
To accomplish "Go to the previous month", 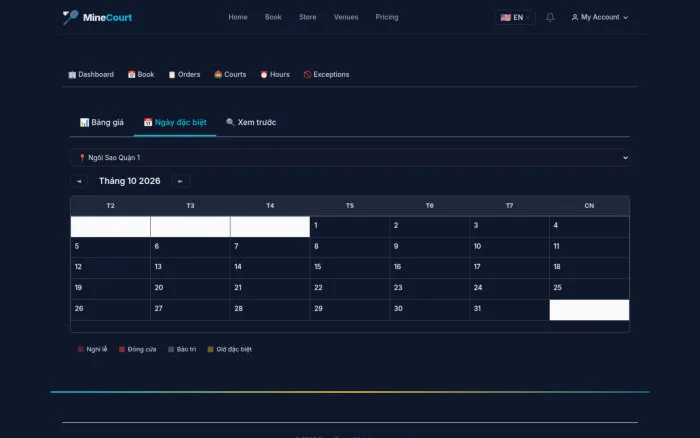I will point(79,181).
